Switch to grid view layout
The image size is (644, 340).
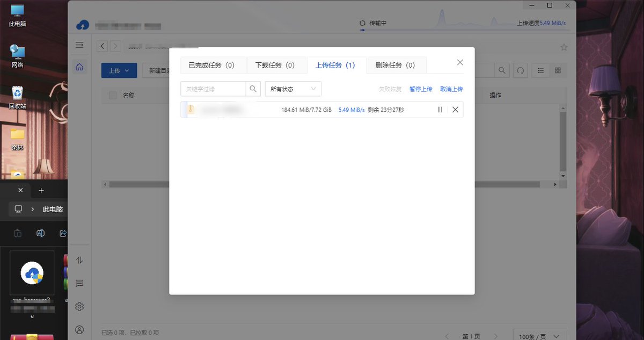click(x=557, y=70)
